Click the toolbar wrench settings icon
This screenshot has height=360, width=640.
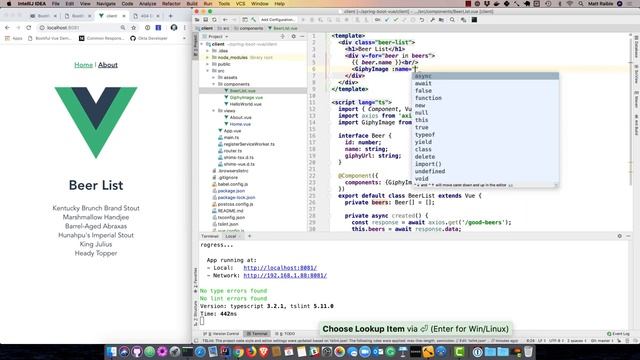(x=432, y=20)
